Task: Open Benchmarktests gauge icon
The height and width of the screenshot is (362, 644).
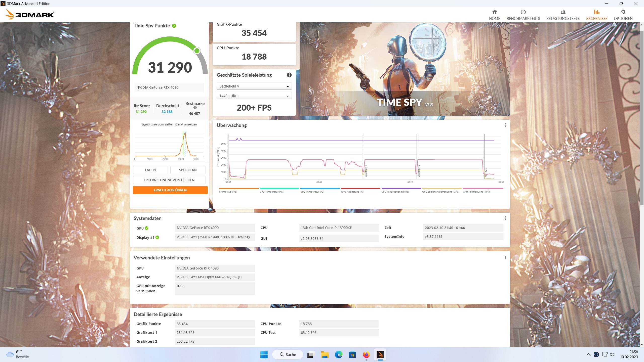Action: pyautogui.click(x=523, y=12)
